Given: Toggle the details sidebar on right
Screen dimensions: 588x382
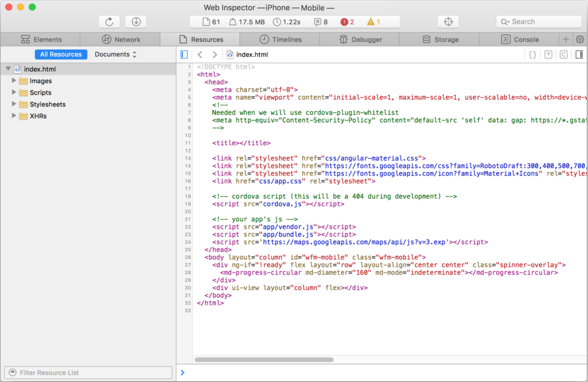Looking at the screenshot, I should point(579,54).
